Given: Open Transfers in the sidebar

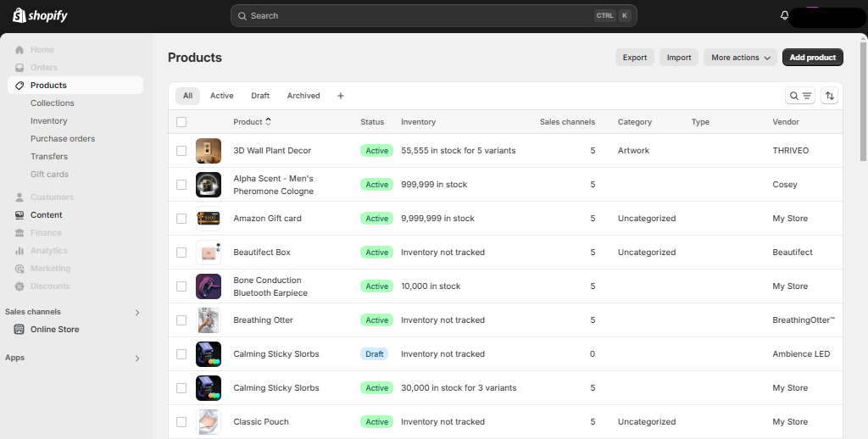Looking at the screenshot, I should [48, 156].
